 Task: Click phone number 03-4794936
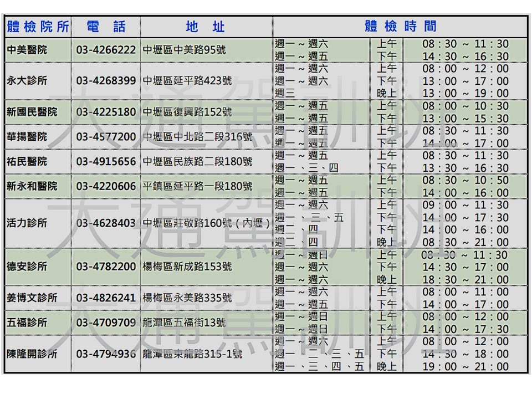pos(106,354)
